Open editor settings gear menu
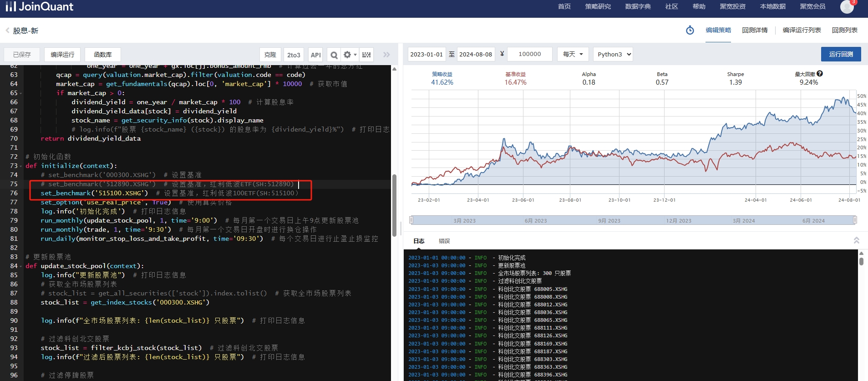This screenshot has height=381, width=868. 349,55
